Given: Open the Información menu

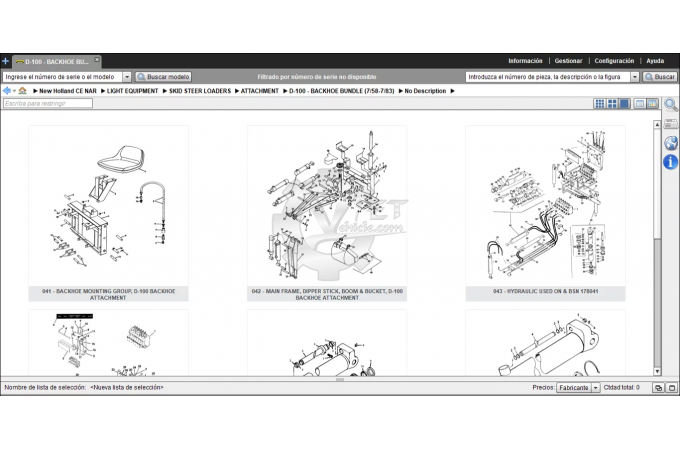Looking at the screenshot, I should coord(525,61).
